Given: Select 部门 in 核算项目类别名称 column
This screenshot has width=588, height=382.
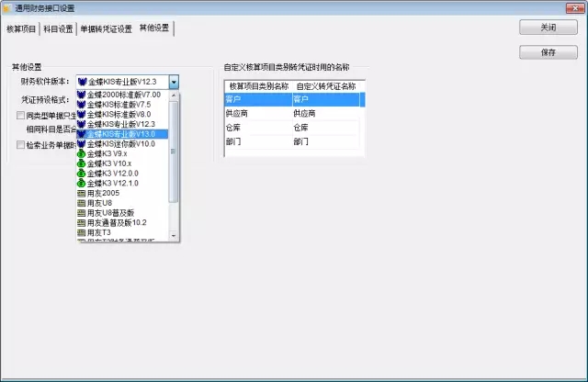Looking at the screenshot, I should pyautogui.click(x=259, y=141).
